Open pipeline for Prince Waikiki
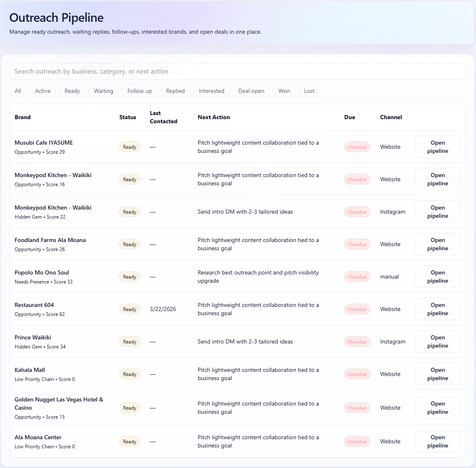The width and height of the screenshot is (476, 468). tap(438, 342)
